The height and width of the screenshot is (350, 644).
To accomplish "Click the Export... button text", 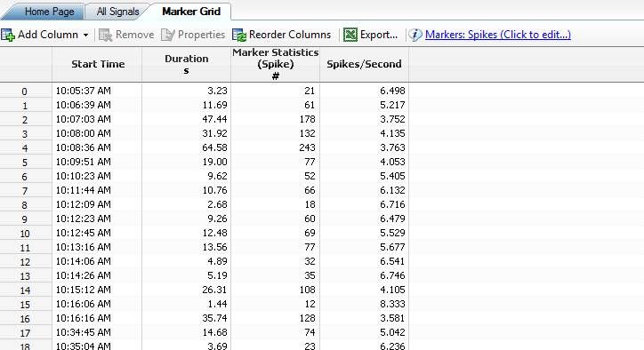I will (x=379, y=35).
